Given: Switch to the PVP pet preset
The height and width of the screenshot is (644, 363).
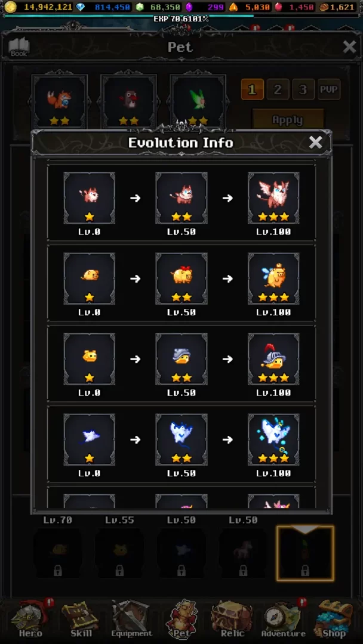Looking at the screenshot, I should tap(329, 89).
